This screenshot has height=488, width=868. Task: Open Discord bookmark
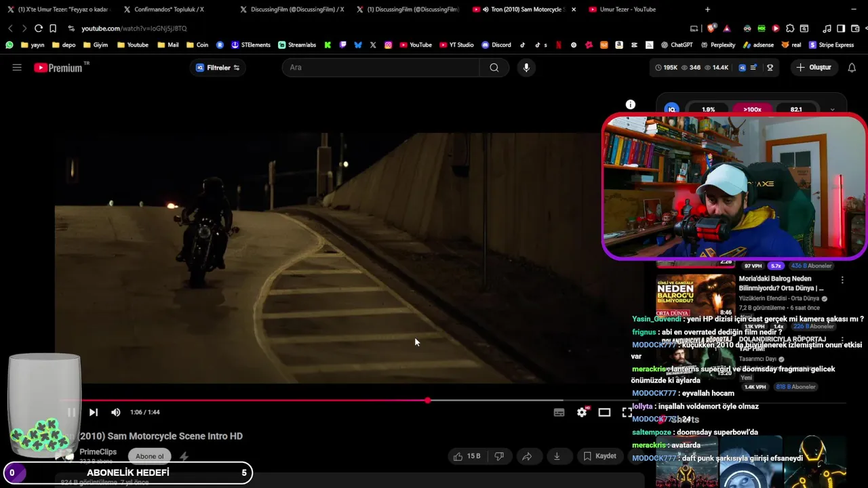tap(496, 45)
